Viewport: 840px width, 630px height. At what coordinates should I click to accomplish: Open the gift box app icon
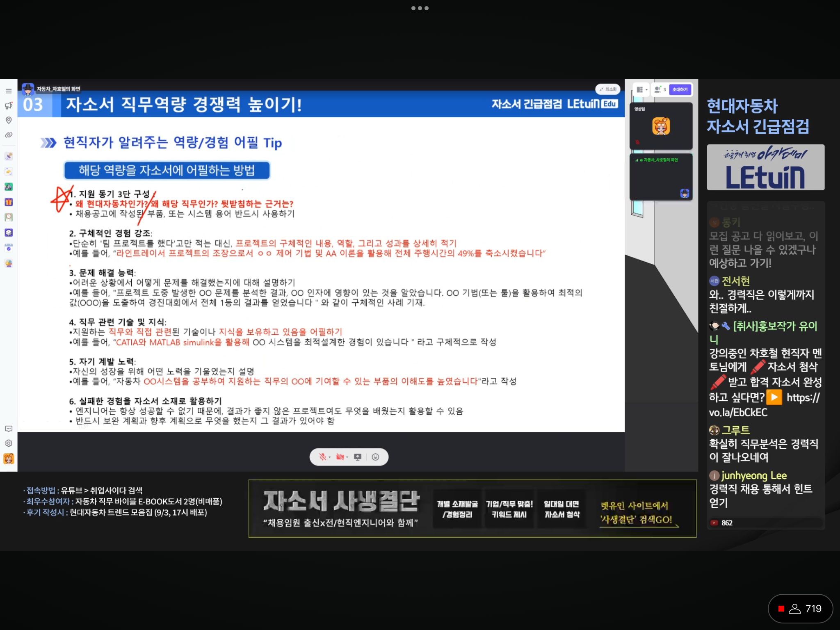[x=9, y=202]
